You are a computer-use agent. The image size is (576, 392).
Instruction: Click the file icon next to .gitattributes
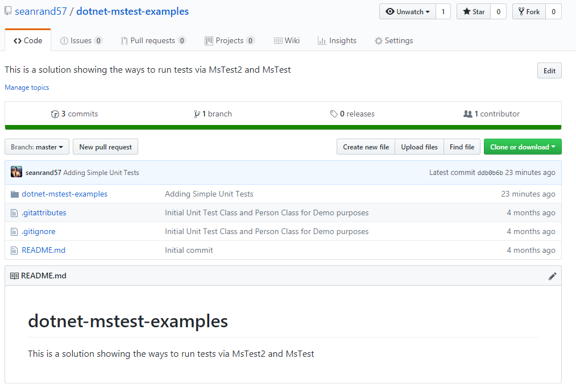(14, 213)
